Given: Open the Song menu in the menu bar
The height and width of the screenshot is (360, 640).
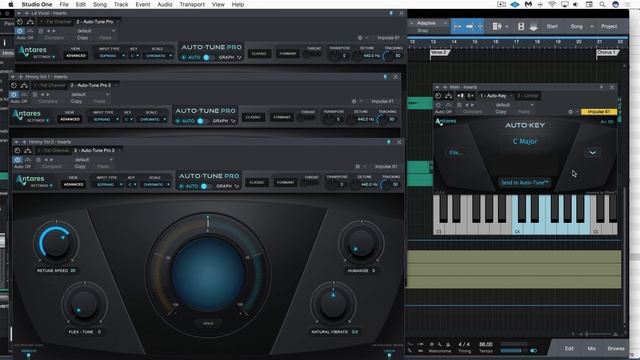Looking at the screenshot, I should [100, 4].
